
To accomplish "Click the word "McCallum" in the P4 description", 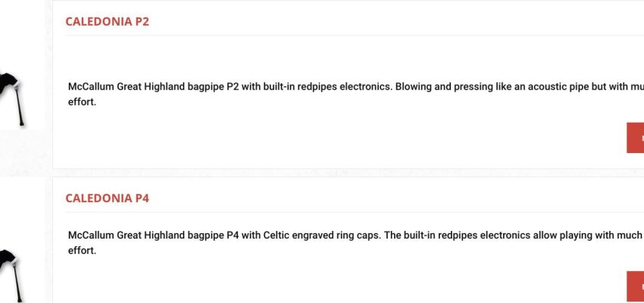I will click(x=90, y=235).
